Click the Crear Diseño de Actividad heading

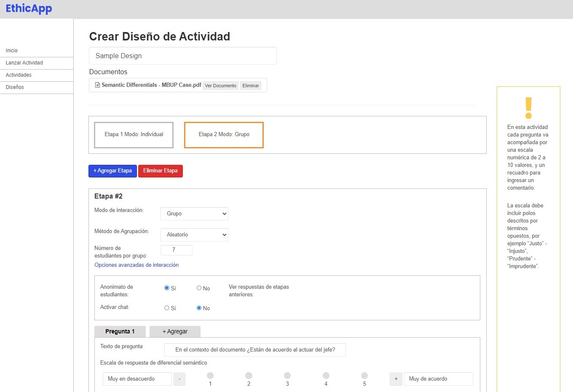coord(160,37)
